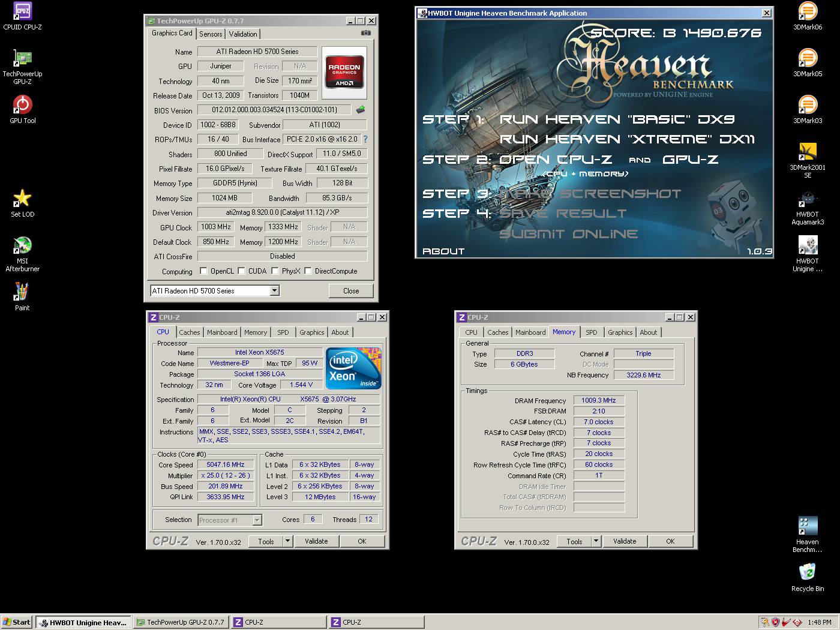The height and width of the screenshot is (630, 840).
Task: Open Heaven Benchmark desktop shortcut
Action: click(808, 535)
